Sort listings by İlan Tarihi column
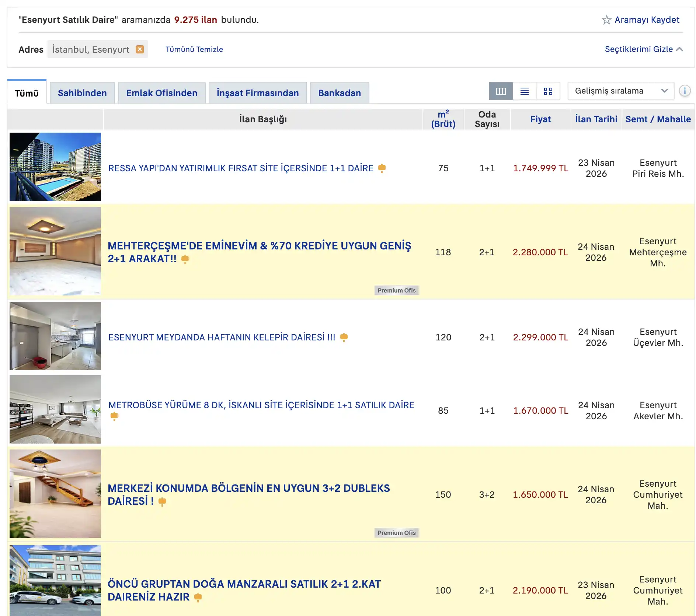Viewport: 696px width, 616px height. [596, 119]
